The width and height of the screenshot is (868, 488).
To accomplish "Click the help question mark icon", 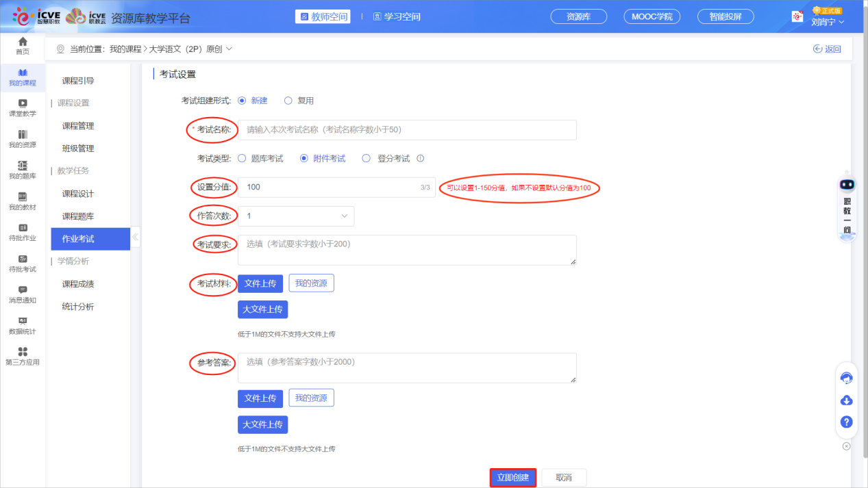I will (x=847, y=422).
